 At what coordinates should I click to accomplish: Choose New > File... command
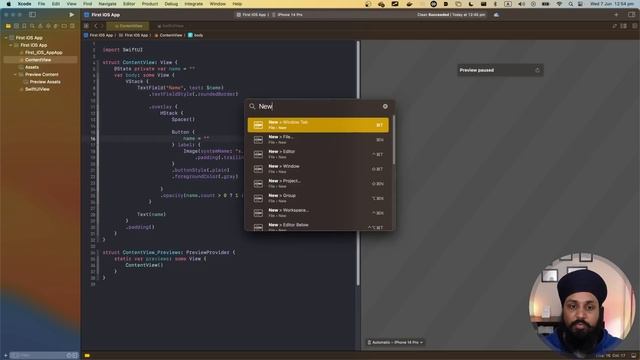[x=318, y=140]
